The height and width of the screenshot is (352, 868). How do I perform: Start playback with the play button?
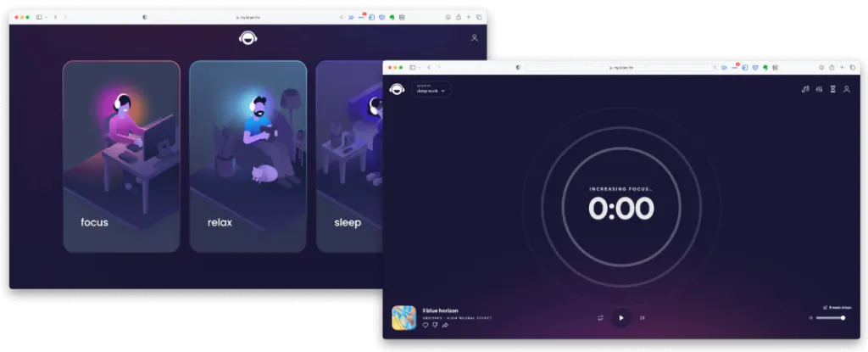(621, 317)
